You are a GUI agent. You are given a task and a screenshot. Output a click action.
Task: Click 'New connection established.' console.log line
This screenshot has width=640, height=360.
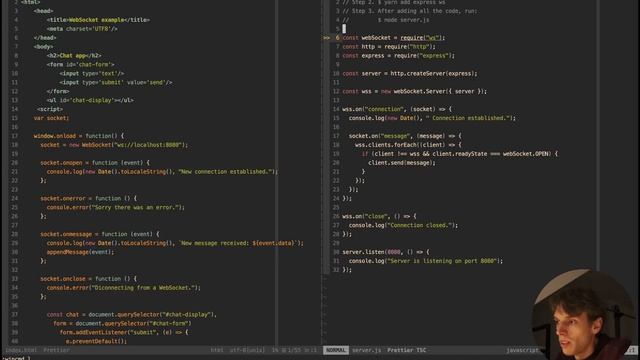coord(162,172)
